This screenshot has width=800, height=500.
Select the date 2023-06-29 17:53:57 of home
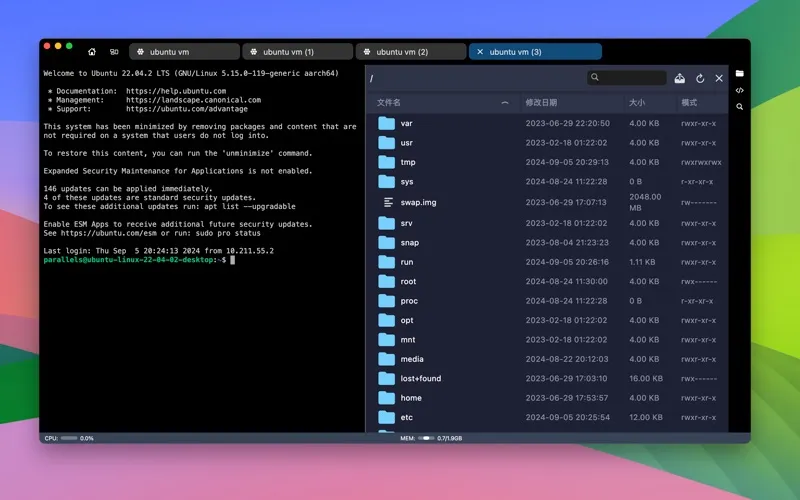point(567,397)
